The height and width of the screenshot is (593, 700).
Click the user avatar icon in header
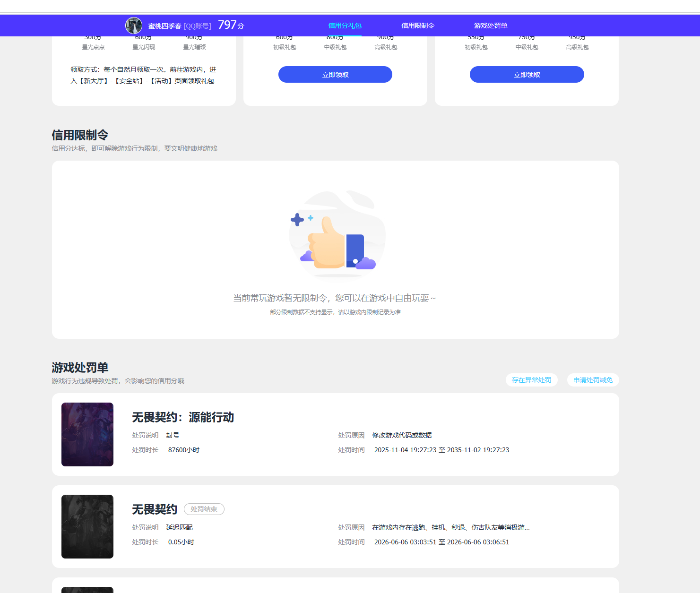pyautogui.click(x=134, y=26)
